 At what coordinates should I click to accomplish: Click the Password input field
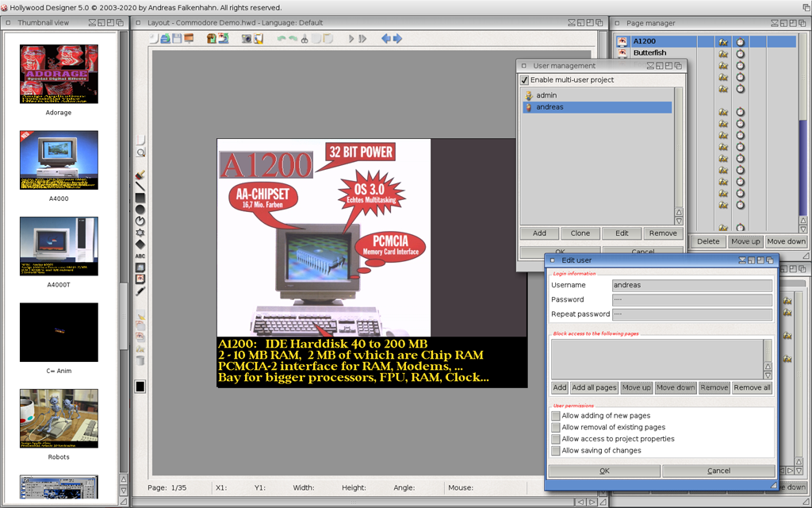point(691,299)
